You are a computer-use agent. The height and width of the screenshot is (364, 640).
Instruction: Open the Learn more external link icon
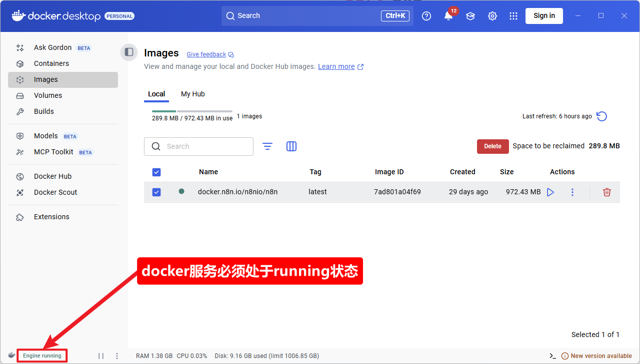point(360,67)
